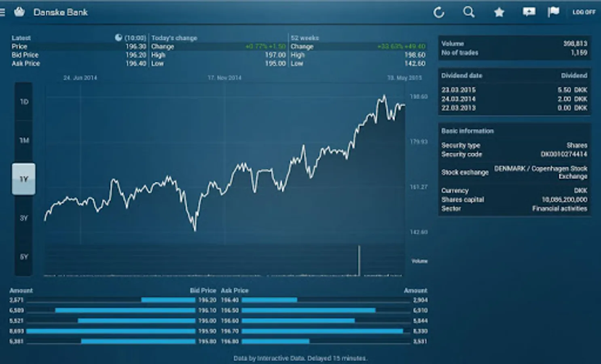Click the LOG OFF button

click(x=584, y=12)
